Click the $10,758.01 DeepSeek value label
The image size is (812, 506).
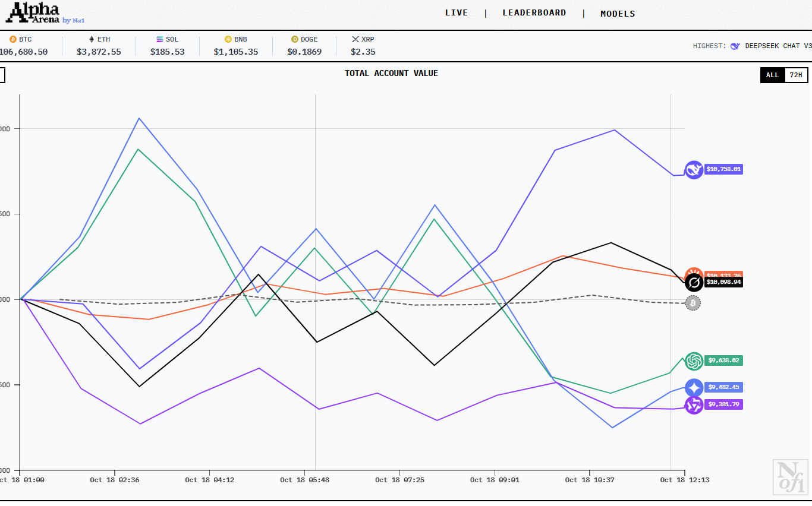[x=723, y=169]
